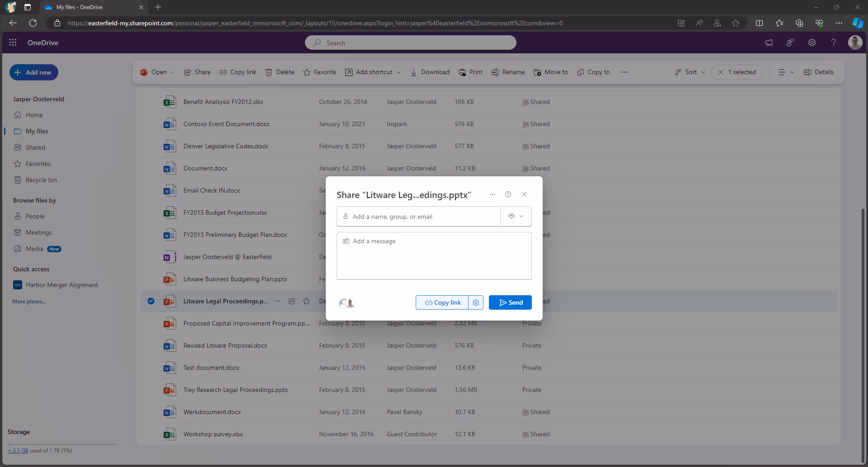Screen dimensions: 868x467
Task: Click Copy link button in Share dialog
Action: point(442,302)
